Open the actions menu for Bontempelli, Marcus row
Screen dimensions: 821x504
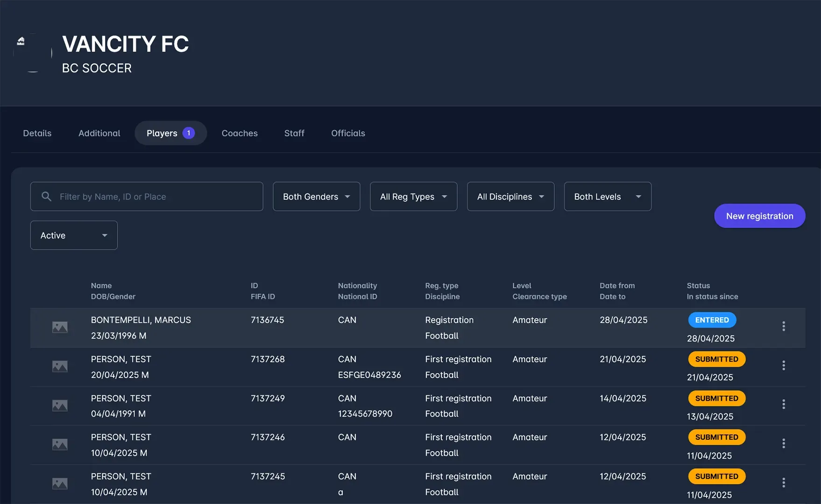pyautogui.click(x=783, y=327)
